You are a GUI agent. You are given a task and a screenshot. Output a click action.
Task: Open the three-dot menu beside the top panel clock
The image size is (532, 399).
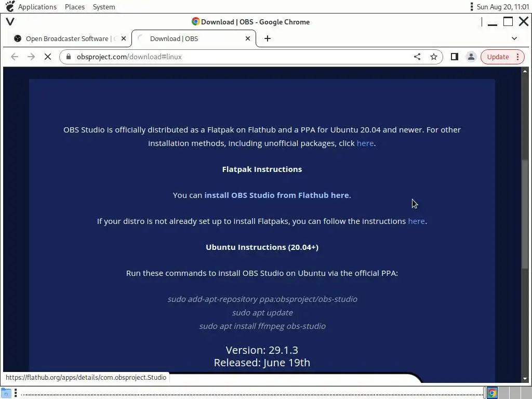[x=472, y=7]
